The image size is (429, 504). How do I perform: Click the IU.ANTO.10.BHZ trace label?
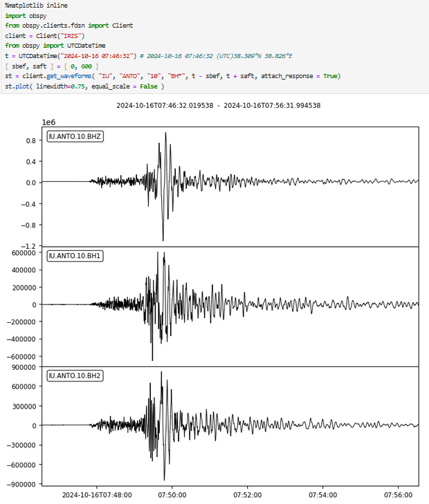coord(75,137)
